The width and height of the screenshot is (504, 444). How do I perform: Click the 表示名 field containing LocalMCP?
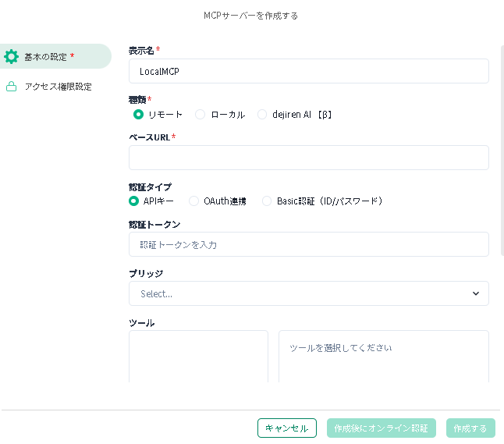coord(308,71)
